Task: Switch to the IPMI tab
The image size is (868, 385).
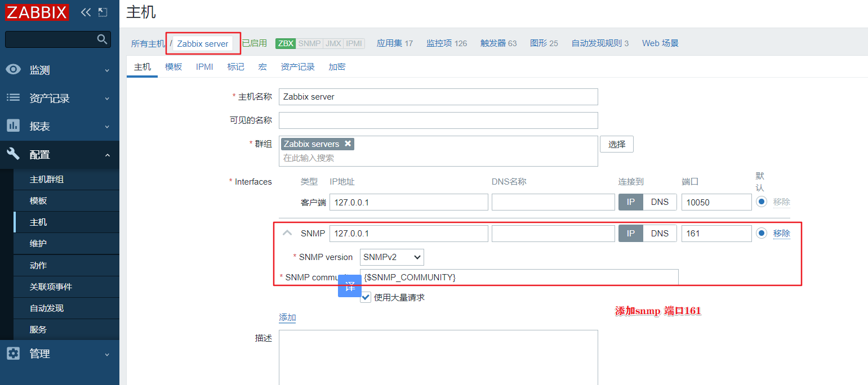Action: pos(204,66)
